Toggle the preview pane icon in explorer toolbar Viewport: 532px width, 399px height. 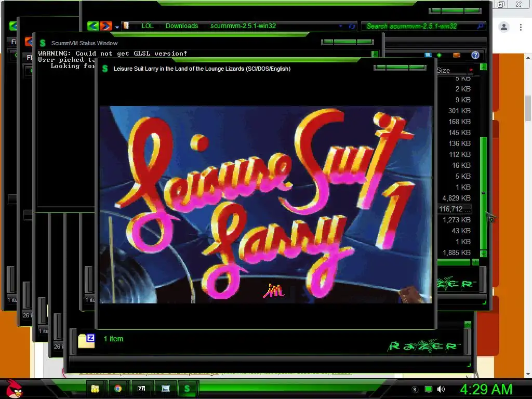click(439, 55)
